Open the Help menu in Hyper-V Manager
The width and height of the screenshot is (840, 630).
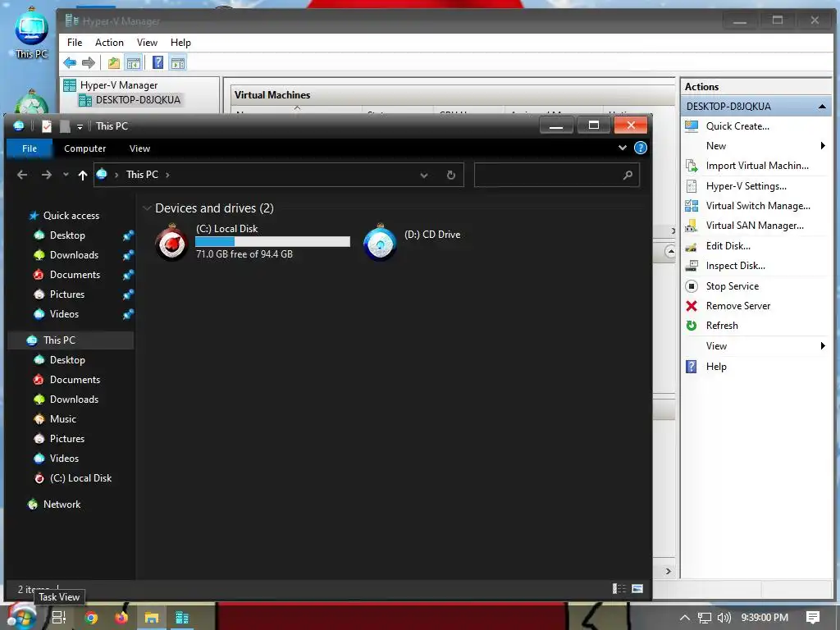[180, 43]
